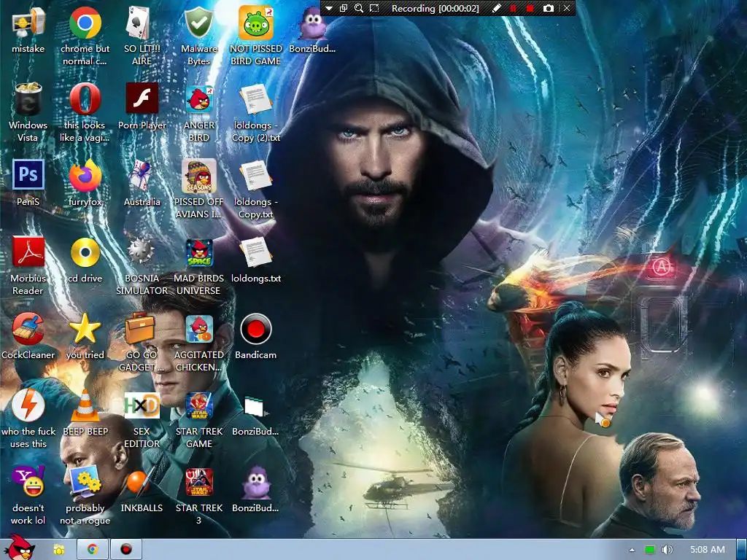Open the volume speaker tray icon
This screenshot has width=747, height=560.
pyautogui.click(x=667, y=550)
